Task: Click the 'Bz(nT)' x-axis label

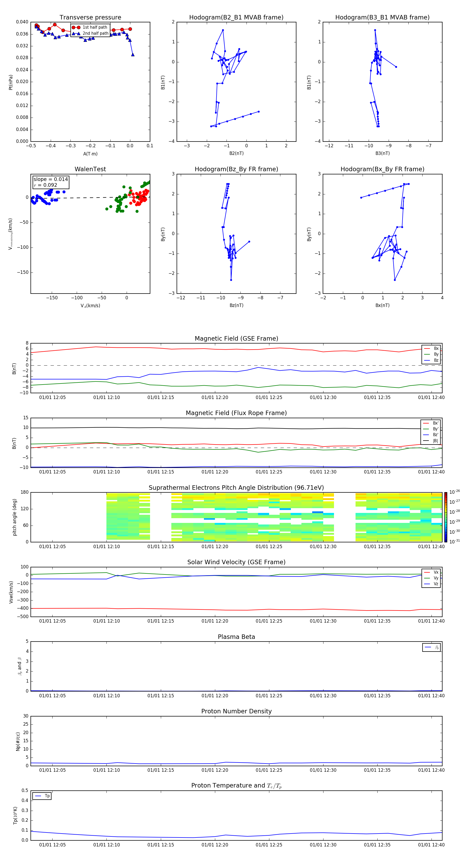Action: coord(236,305)
